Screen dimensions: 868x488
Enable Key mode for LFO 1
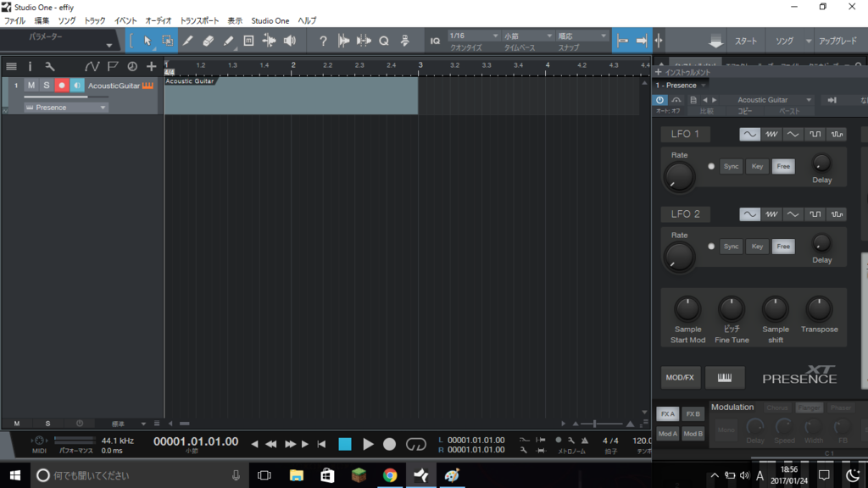(x=757, y=166)
